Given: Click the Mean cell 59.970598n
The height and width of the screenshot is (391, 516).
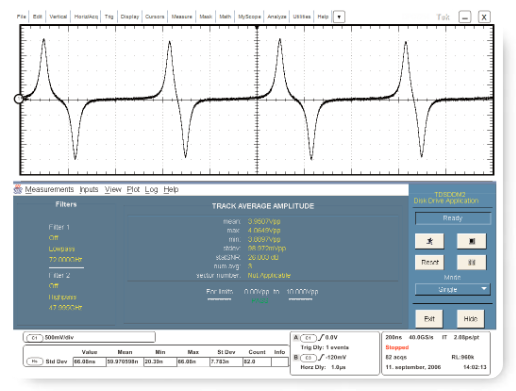Looking at the screenshot, I should point(125,362).
